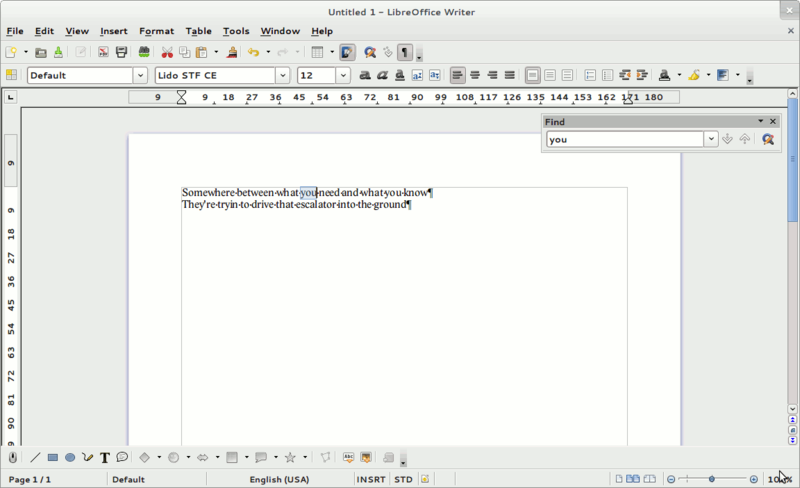This screenshot has width=800, height=488.
Task: Open the Insert menu
Action: pyautogui.click(x=114, y=31)
